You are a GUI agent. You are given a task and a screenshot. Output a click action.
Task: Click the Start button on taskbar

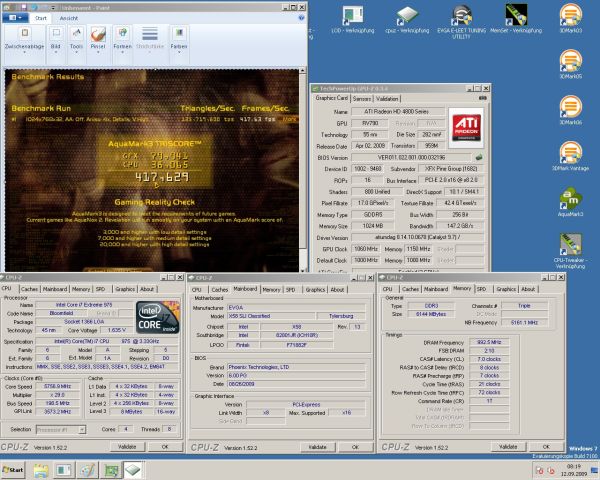(13, 470)
